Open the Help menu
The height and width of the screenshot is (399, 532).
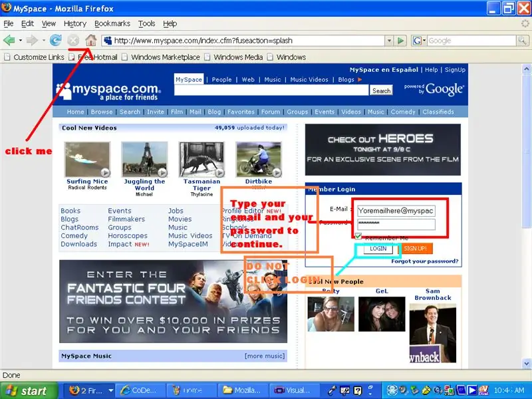coord(170,23)
